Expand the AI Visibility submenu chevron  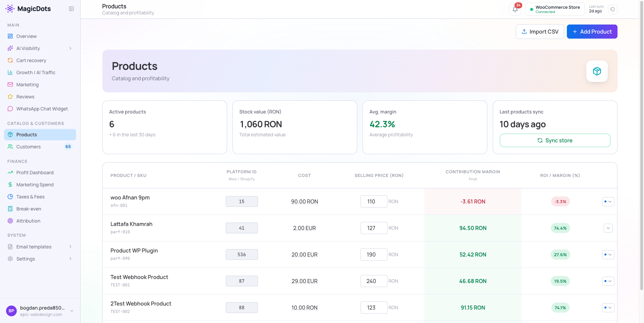click(x=70, y=48)
